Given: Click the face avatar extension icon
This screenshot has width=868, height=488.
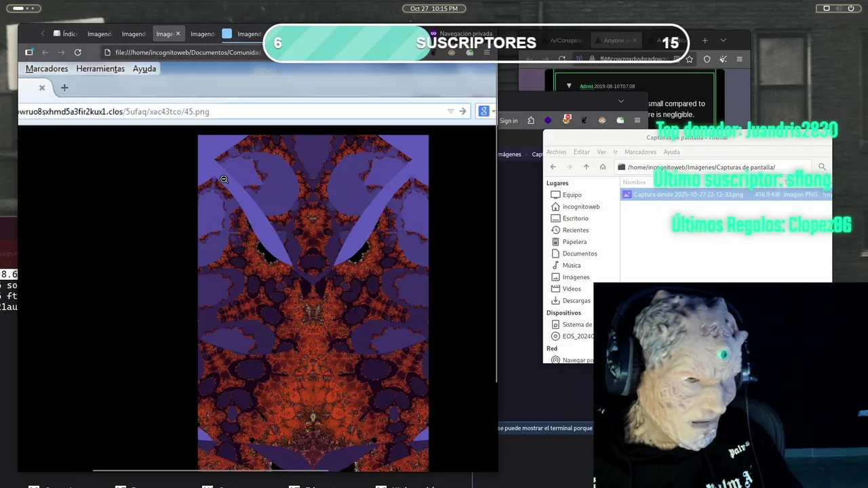Looking at the screenshot, I should click(601, 121).
